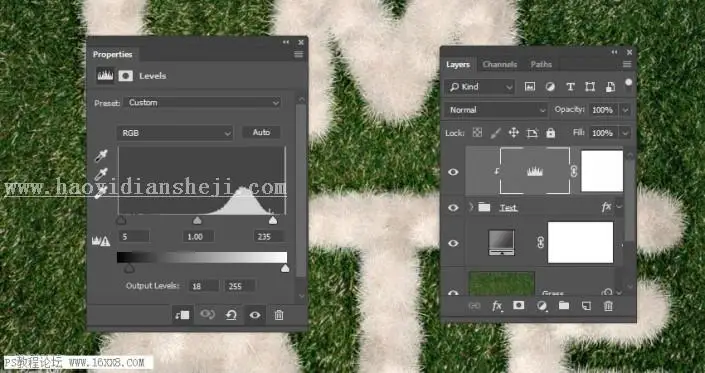Create new adjustment layer icon
Screen dimensions: 705x373
(541, 306)
